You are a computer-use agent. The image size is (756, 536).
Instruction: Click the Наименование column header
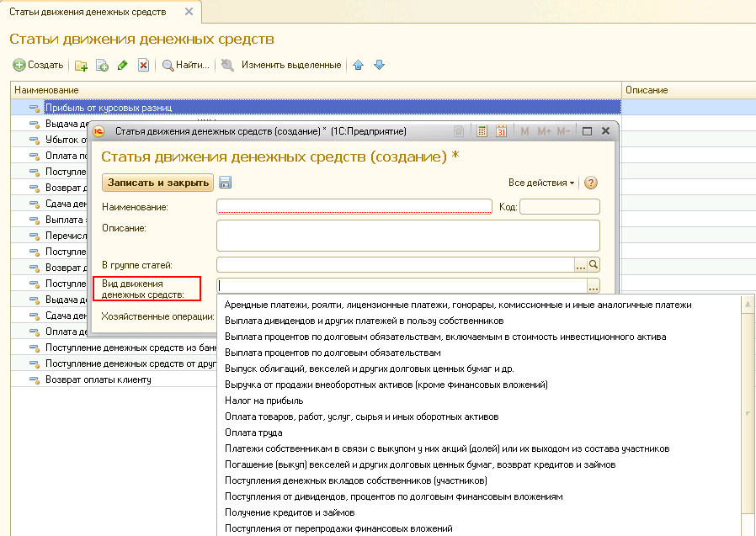pos(316,90)
